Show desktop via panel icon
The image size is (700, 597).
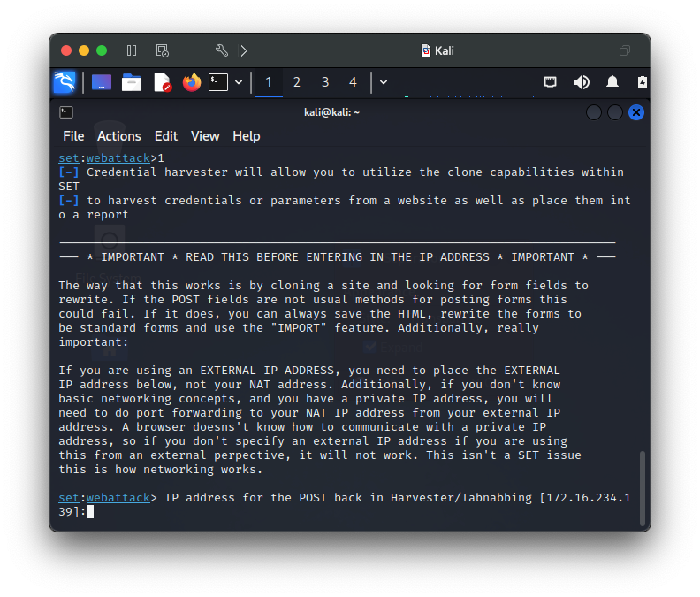(x=102, y=82)
